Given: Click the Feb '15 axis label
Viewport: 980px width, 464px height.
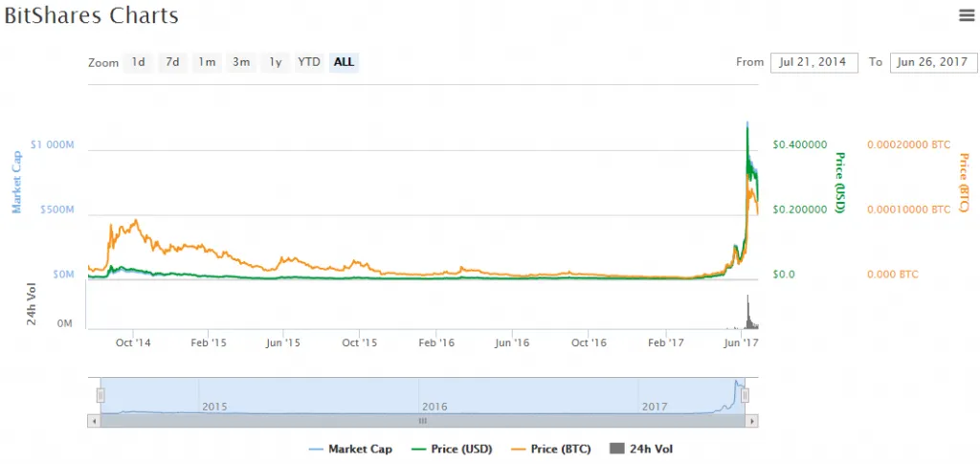Looking at the screenshot, I should [209, 342].
